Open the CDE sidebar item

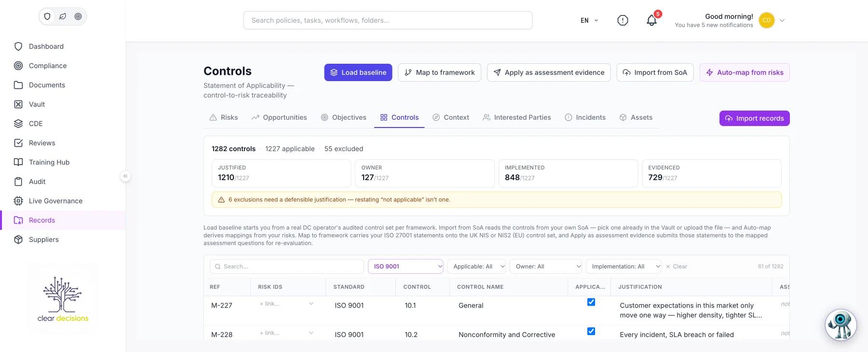click(63, 124)
